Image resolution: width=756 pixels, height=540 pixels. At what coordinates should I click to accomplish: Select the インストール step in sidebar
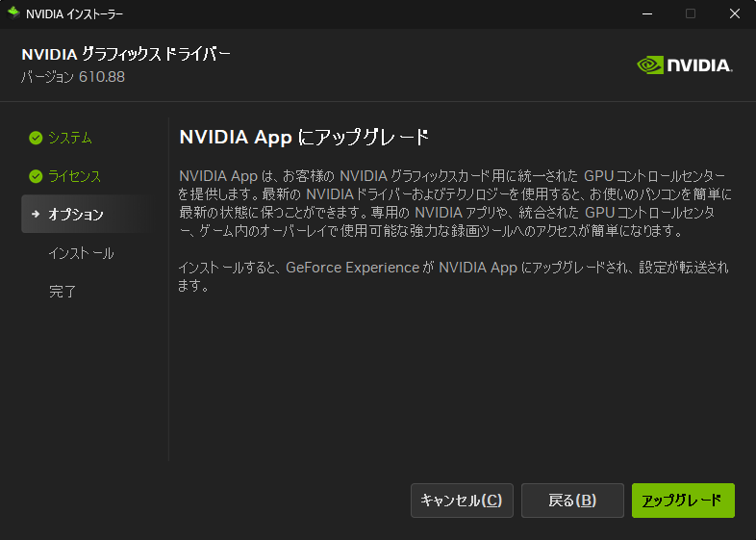tap(81, 253)
